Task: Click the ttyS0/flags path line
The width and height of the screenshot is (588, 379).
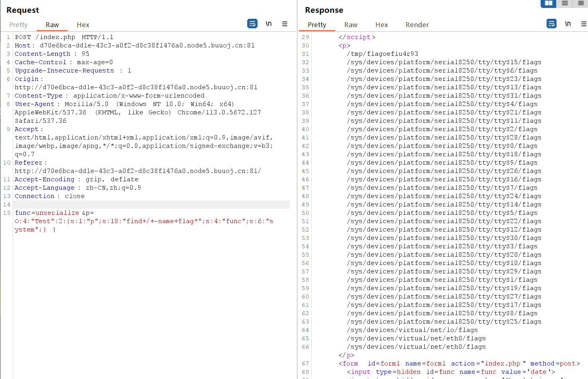Action: (442, 146)
